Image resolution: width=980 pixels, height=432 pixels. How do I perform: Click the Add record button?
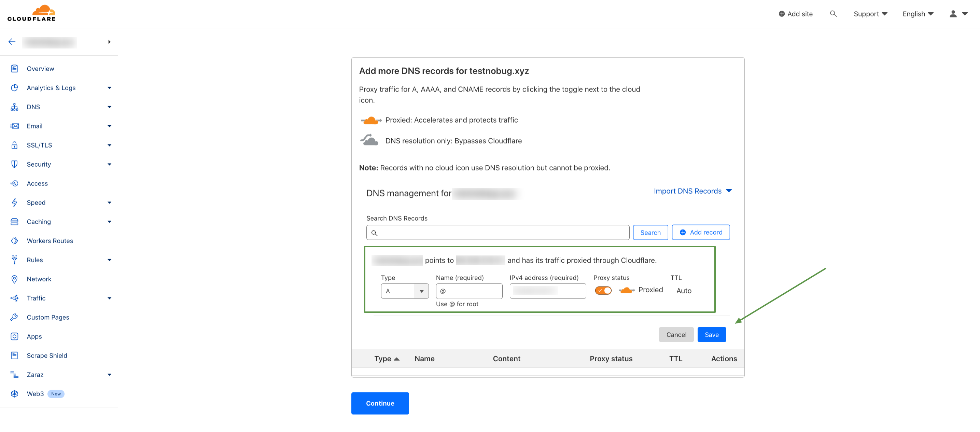point(701,232)
